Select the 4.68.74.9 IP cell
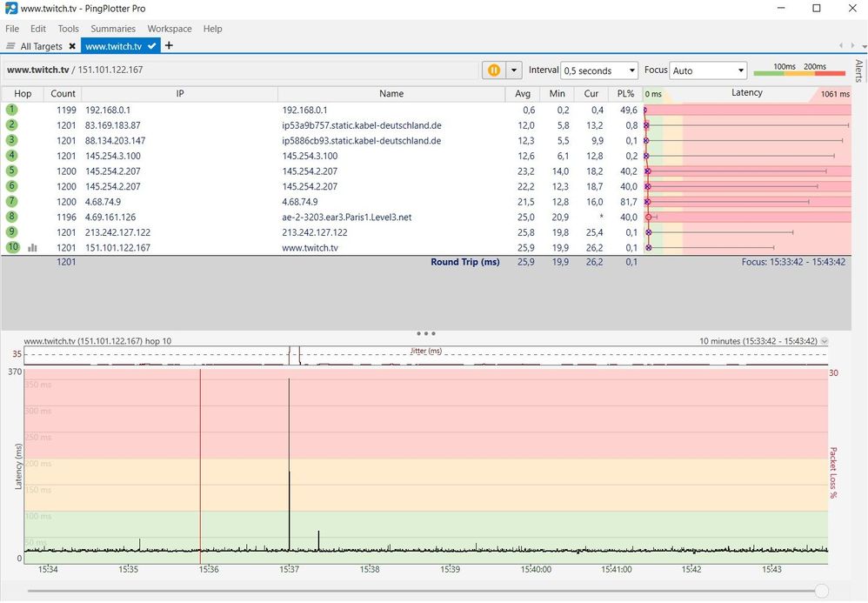Image resolution: width=868 pixels, height=603 pixels. click(x=103, y=202)
